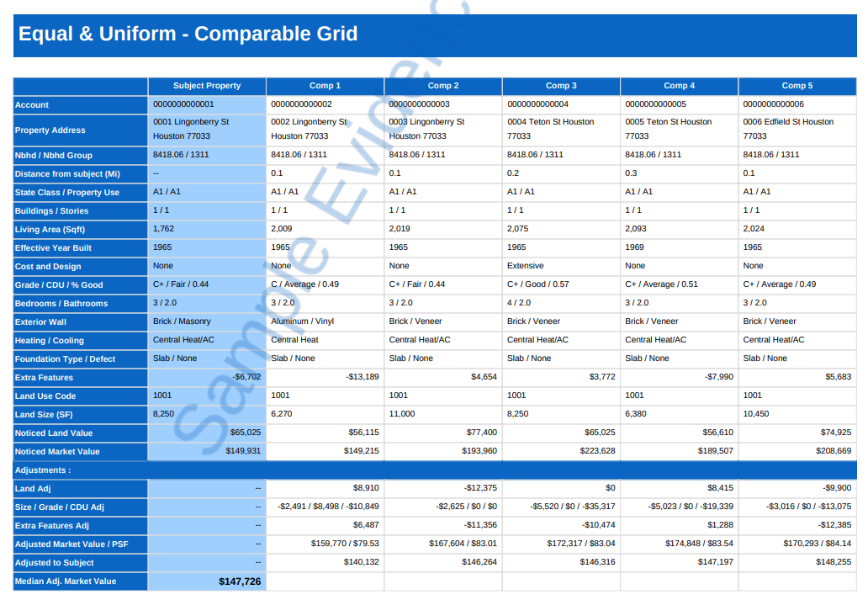The height and width of the screenshot is (600, 868).
Task: Click Comp 3 market value $223,628
Action: 597,452
